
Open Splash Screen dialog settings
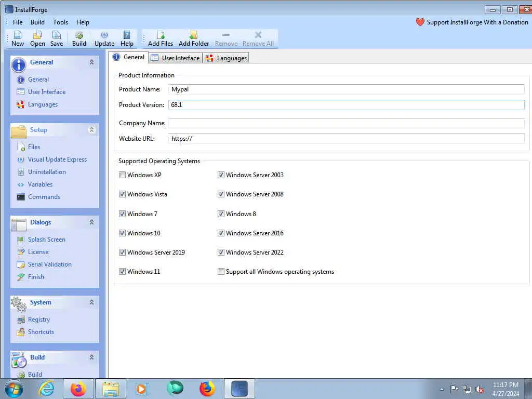tap(41, 240)
